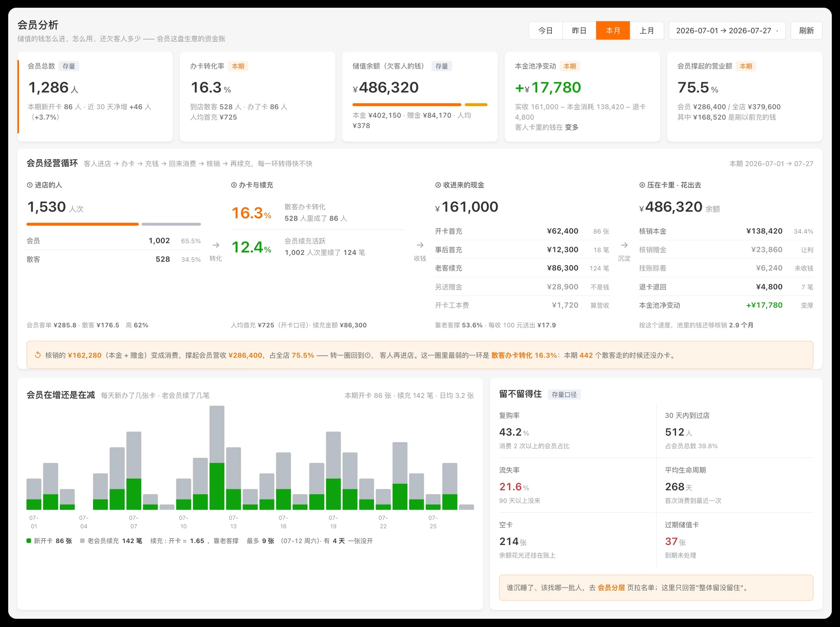The height and width of the screenshot is (627, 840).
Task: Select the 本月 period option
Action: (613, 31)
